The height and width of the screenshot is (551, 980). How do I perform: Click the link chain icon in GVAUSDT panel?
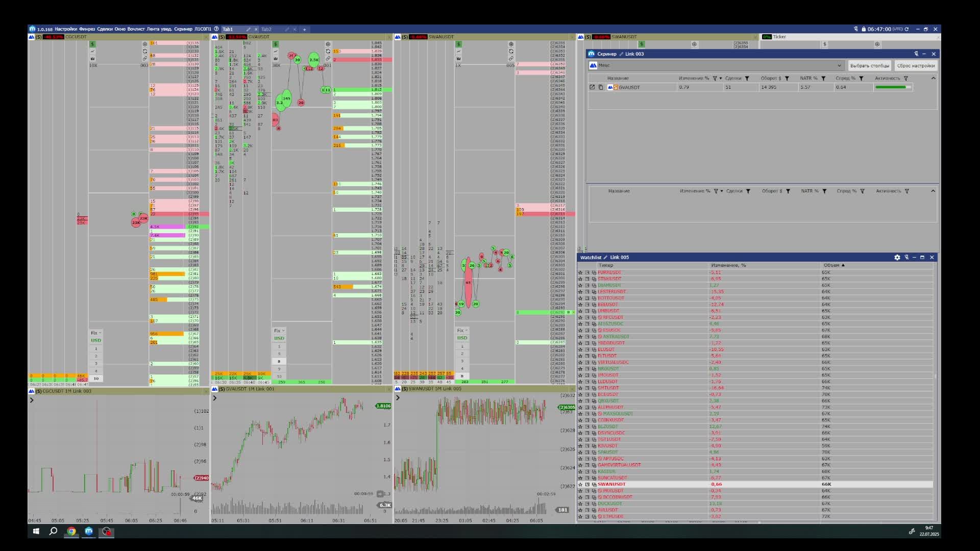pyautogui.click(x=328, y=59)
